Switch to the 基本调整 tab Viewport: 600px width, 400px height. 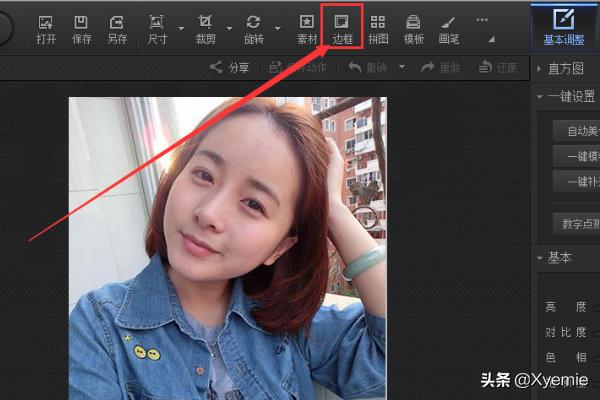click(x=564, y=27)
